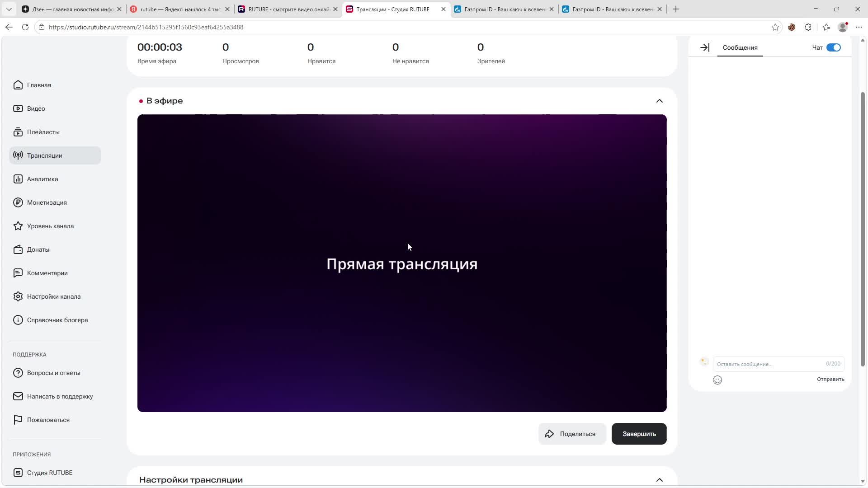Image resolution: width=868 pixels, height=488 pixels.
Task: Open browser favorites list icon
Action: (826, 27)
